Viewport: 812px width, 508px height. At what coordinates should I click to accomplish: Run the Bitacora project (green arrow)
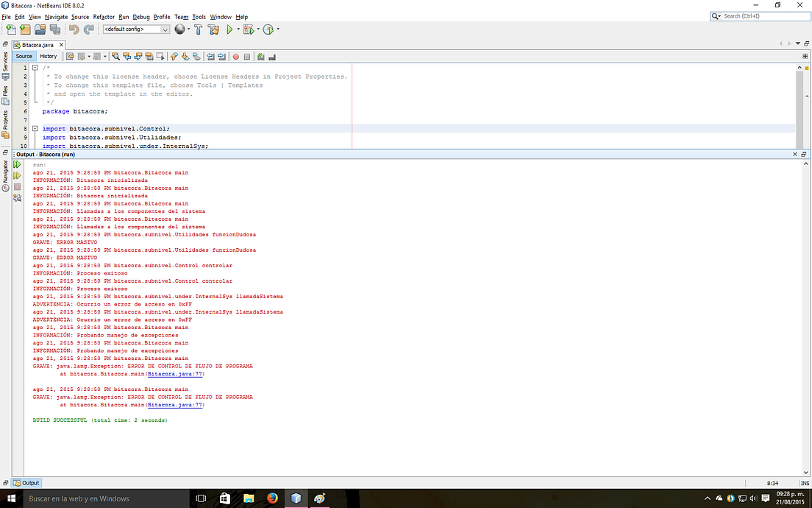(229, 29)
